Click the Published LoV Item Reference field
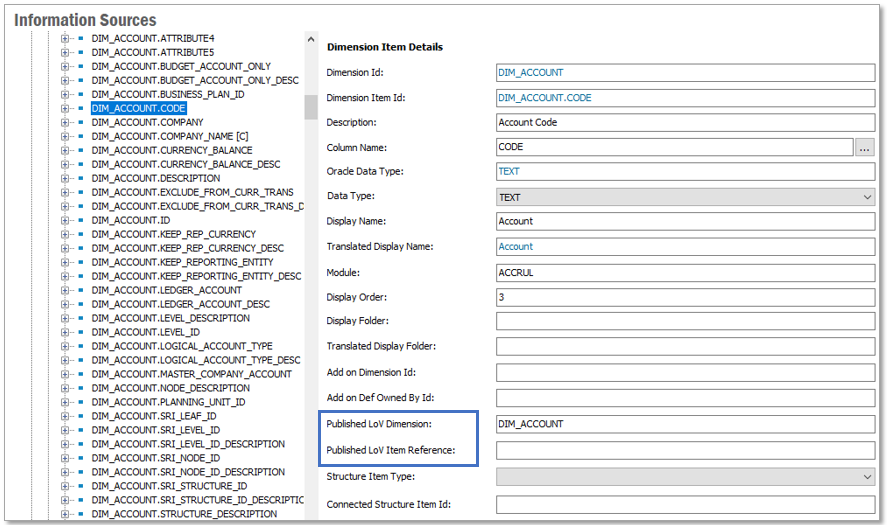The width and height of the screenshot is (887, 525). (685, 450)
